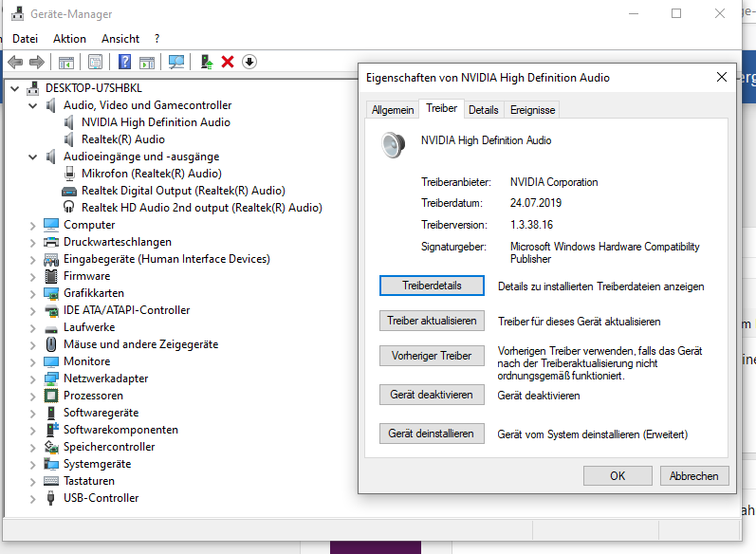Confirm dialog with OK button

click(x=618, y=476)
